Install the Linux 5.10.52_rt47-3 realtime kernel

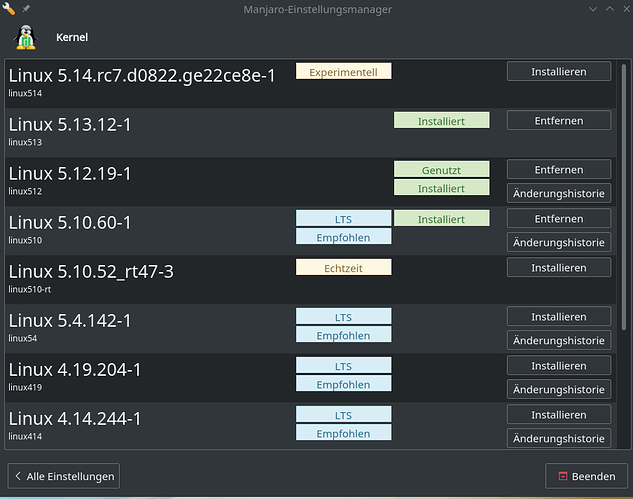(x=559, y=267)
